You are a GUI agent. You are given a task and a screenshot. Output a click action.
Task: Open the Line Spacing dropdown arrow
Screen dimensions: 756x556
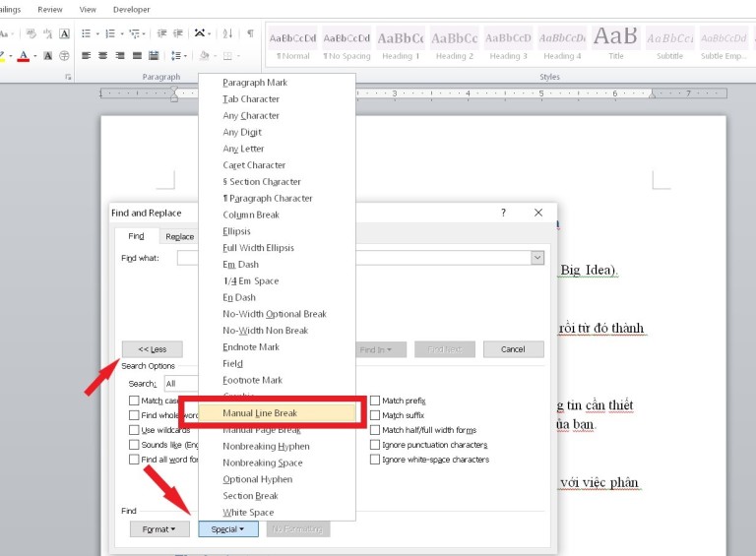[185, 56]
